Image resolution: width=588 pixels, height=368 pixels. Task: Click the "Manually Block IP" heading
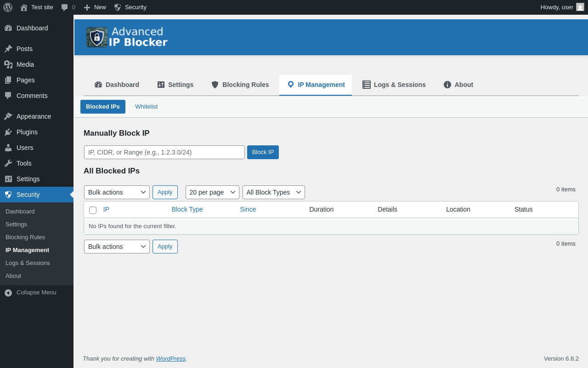click(117, 133)
